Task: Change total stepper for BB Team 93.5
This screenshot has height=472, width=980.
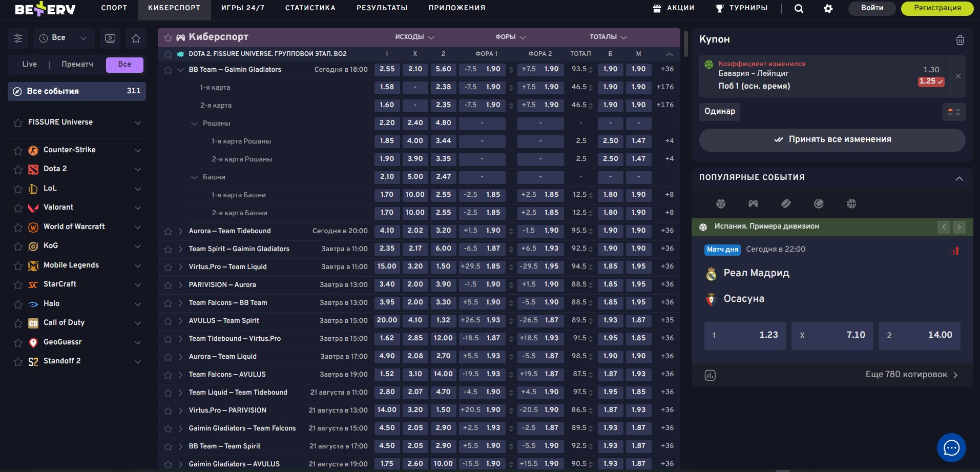Action: point(591,70)
